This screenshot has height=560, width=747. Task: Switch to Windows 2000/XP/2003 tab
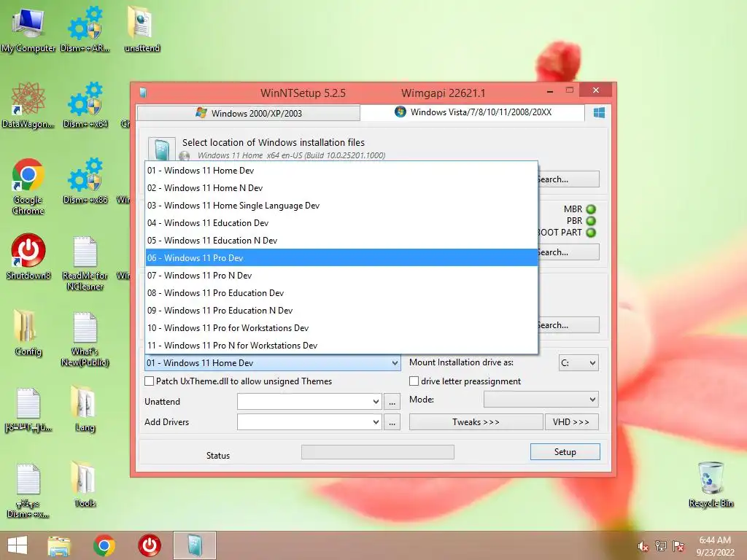(248, 113)
